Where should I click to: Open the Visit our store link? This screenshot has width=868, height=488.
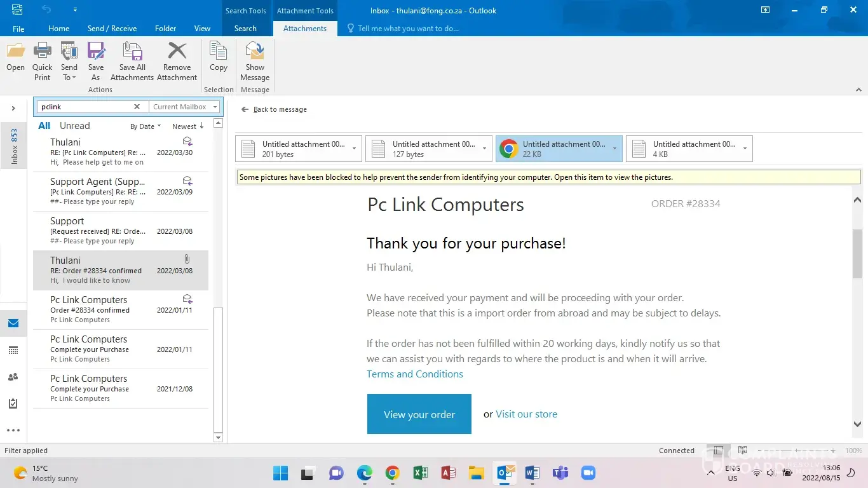point(526,414)
